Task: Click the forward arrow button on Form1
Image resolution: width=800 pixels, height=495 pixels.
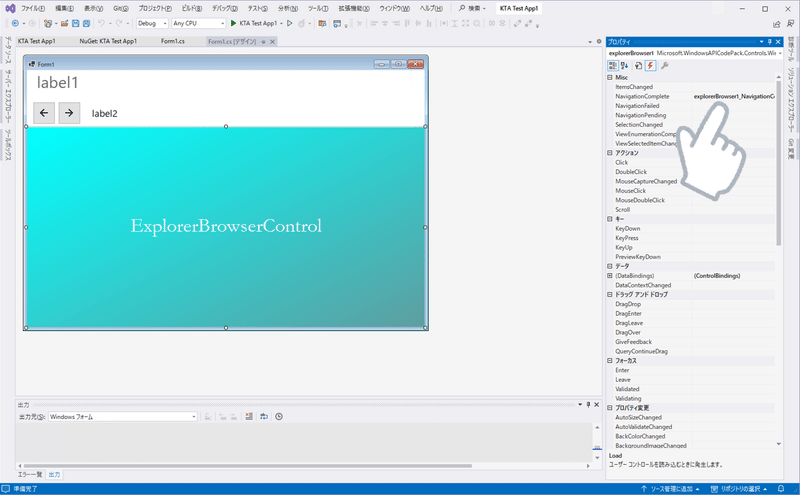Action: (x=69, y=113)
